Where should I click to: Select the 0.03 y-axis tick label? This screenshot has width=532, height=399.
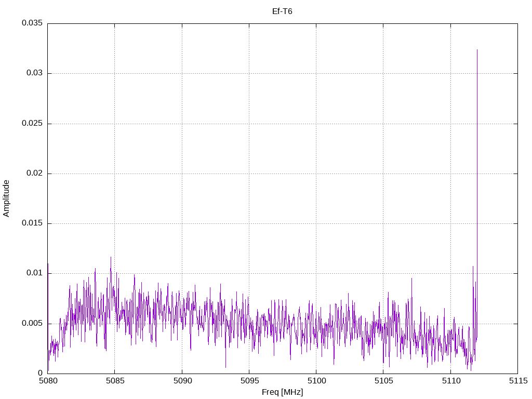coord(34,73)
